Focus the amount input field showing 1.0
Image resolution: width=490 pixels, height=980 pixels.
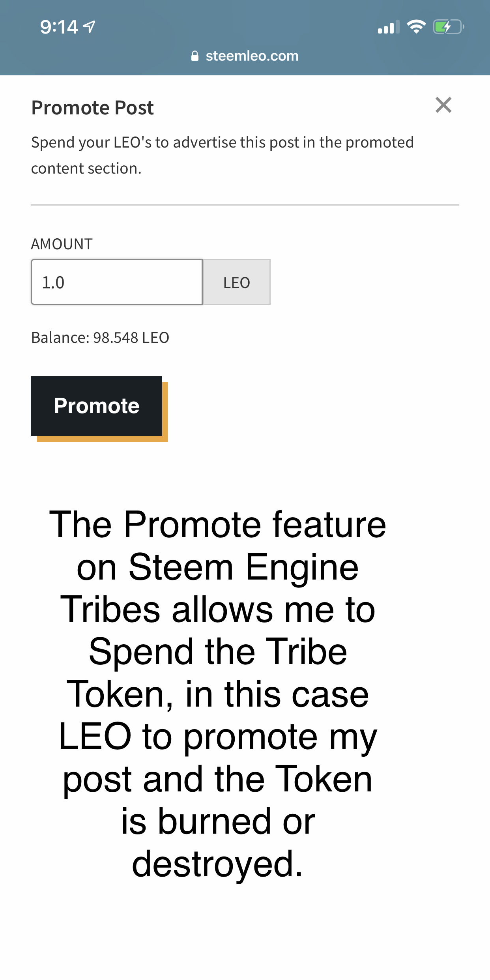117,282
